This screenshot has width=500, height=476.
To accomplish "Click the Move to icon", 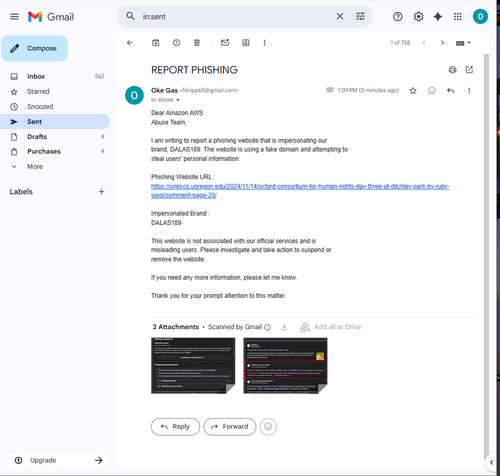I will click(x=246, y=43).
